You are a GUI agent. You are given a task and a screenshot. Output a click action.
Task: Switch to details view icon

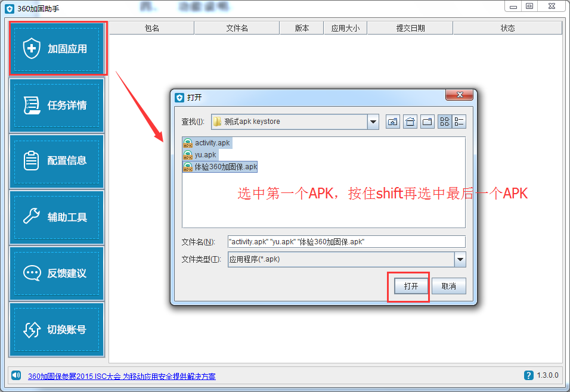click(459, 122)
